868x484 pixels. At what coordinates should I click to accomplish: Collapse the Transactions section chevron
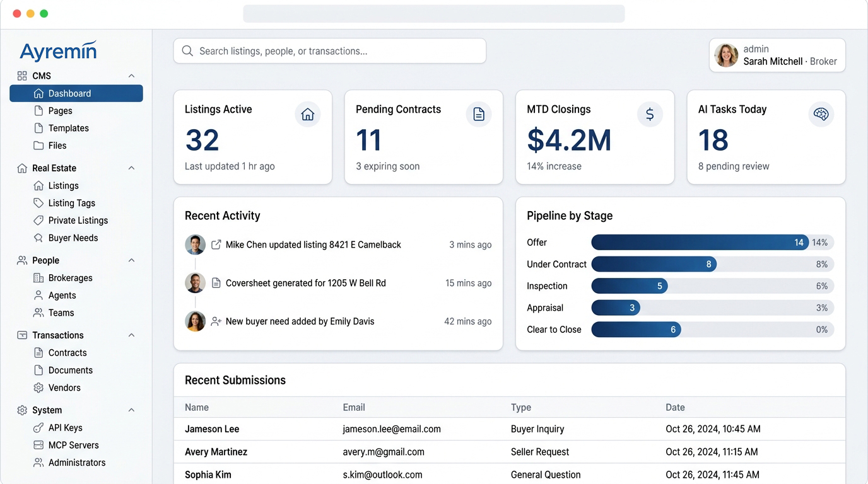[x=131, y=335]
